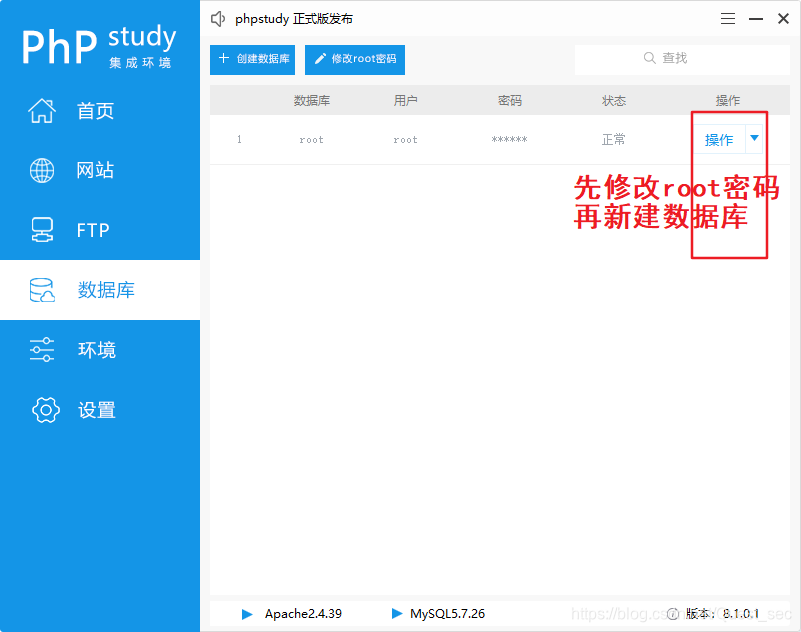Open the 环境 sliders icon
The height and width of the screenshot is (632, 801).
(x=41, y=349)
